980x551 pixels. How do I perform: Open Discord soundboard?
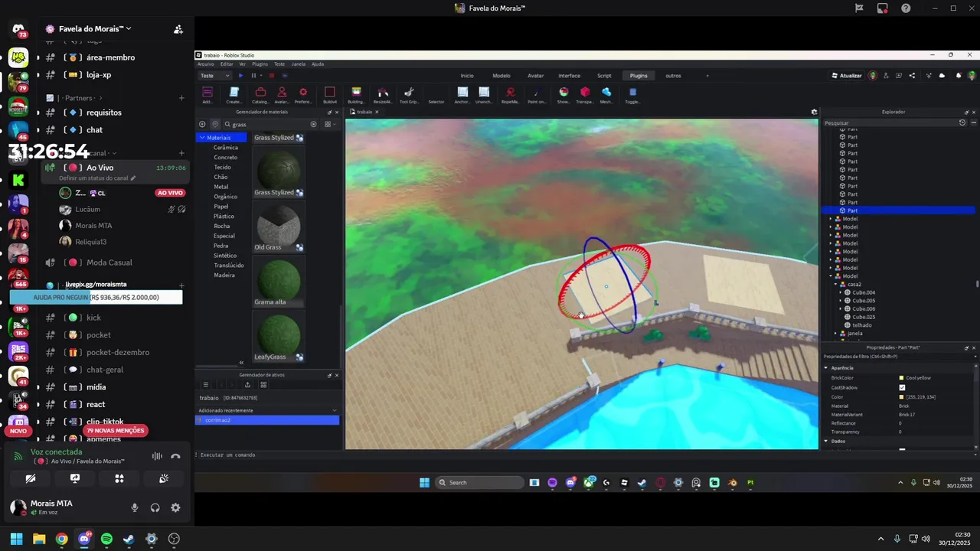pyautogui.click(x=164, y=478)
